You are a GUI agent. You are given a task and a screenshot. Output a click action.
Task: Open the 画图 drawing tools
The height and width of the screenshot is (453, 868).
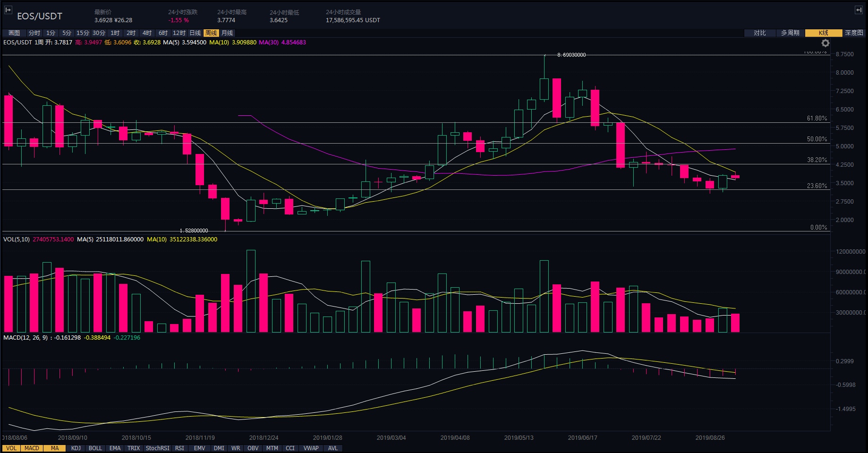14,33
